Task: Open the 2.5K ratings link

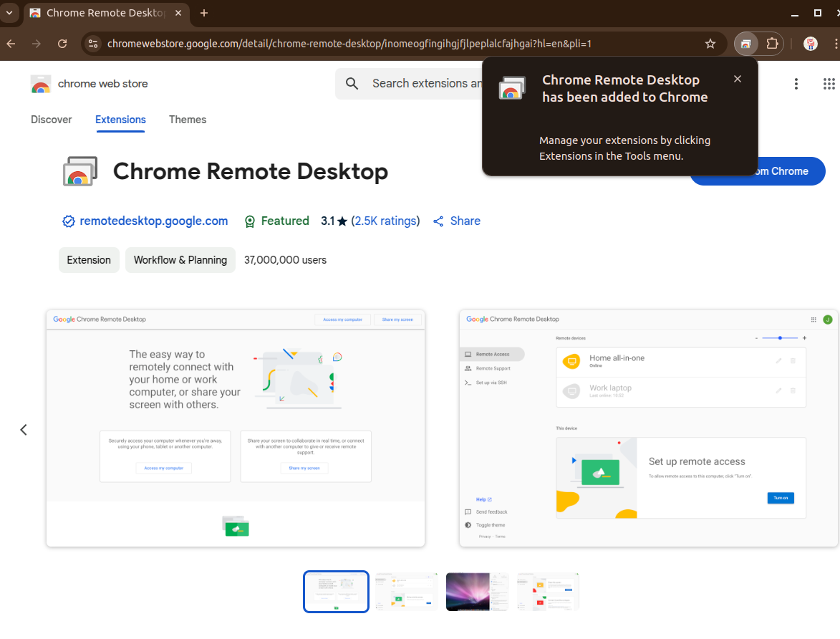Action: coord(386,221)
